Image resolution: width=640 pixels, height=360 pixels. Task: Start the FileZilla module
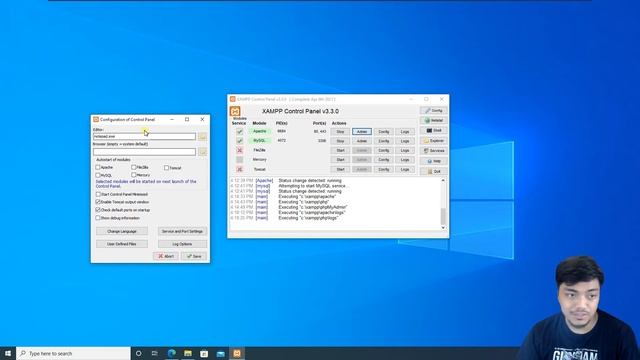click(x=340, y=151)
